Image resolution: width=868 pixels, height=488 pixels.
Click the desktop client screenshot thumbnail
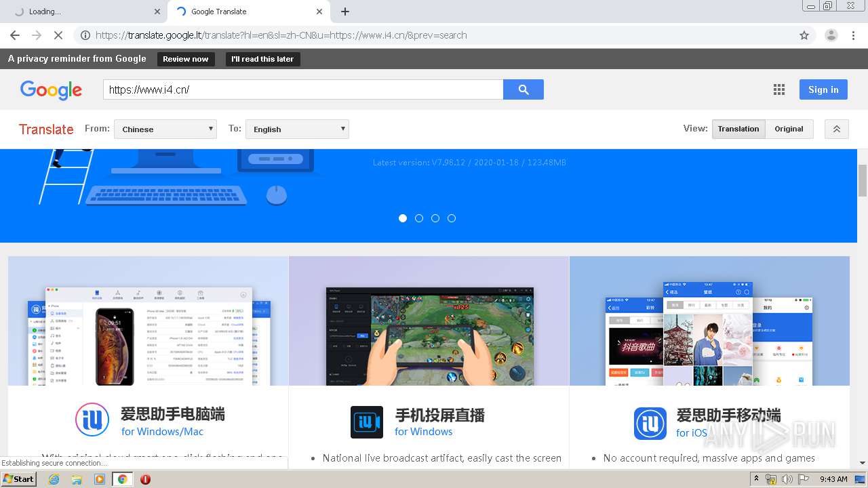pyautogui.click(x=148, y=321)
